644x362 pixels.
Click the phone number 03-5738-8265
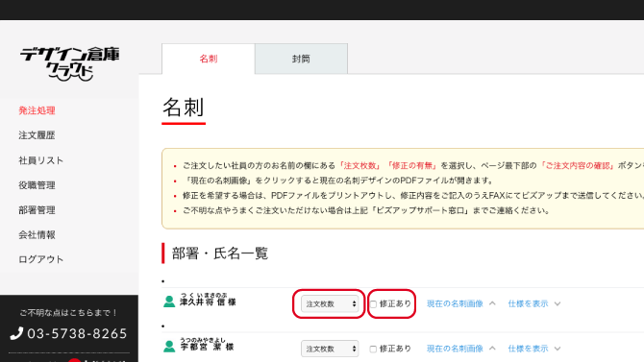coord(77,334)
